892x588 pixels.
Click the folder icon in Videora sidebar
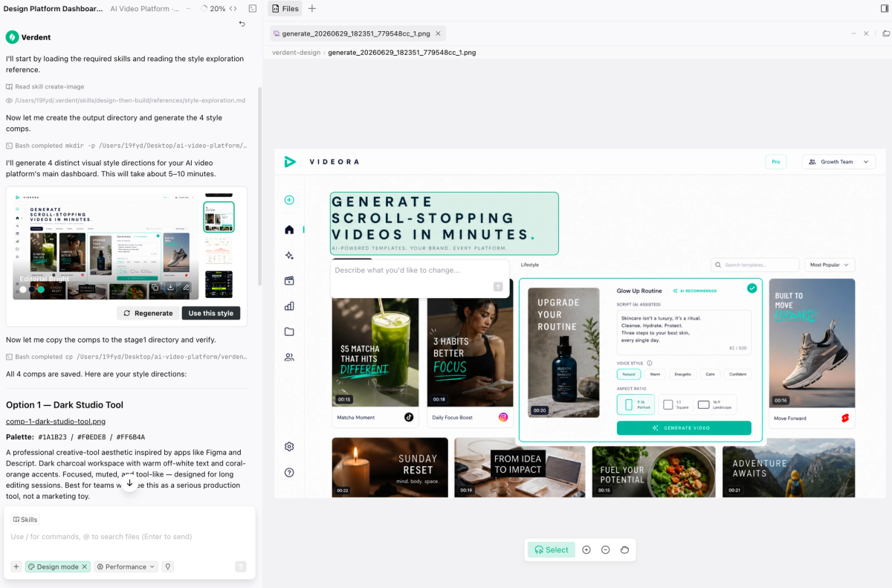(x=289, y=332)
